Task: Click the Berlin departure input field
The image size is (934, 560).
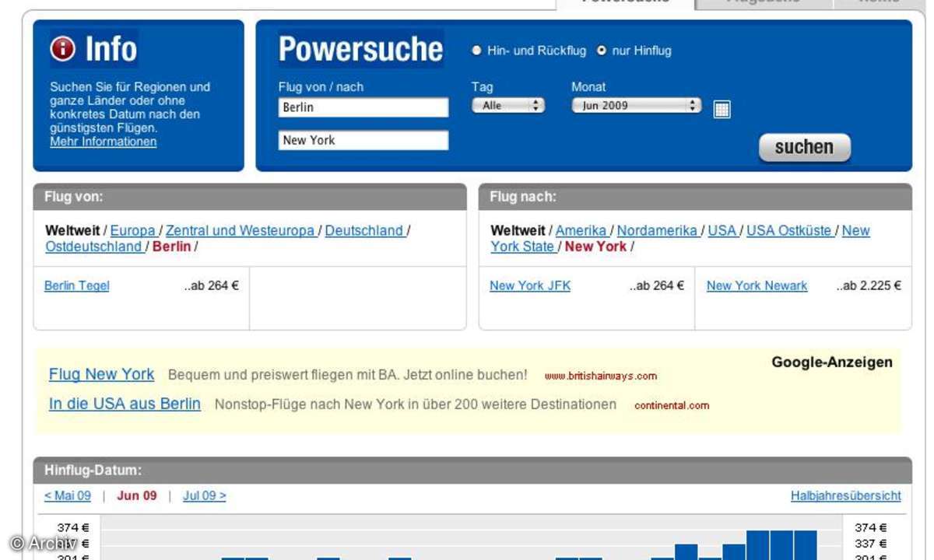Action: coord(363,107)
